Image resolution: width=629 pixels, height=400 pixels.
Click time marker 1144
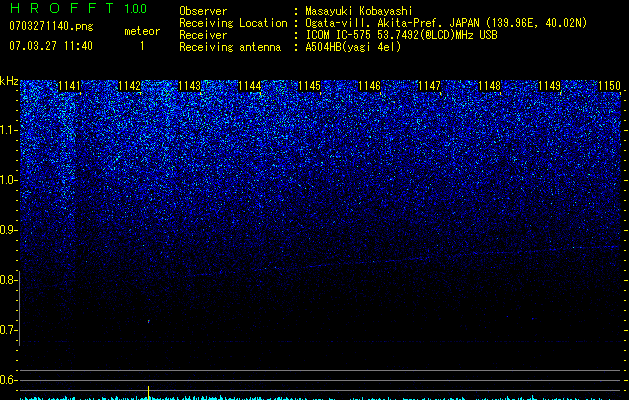coord(250,86)
